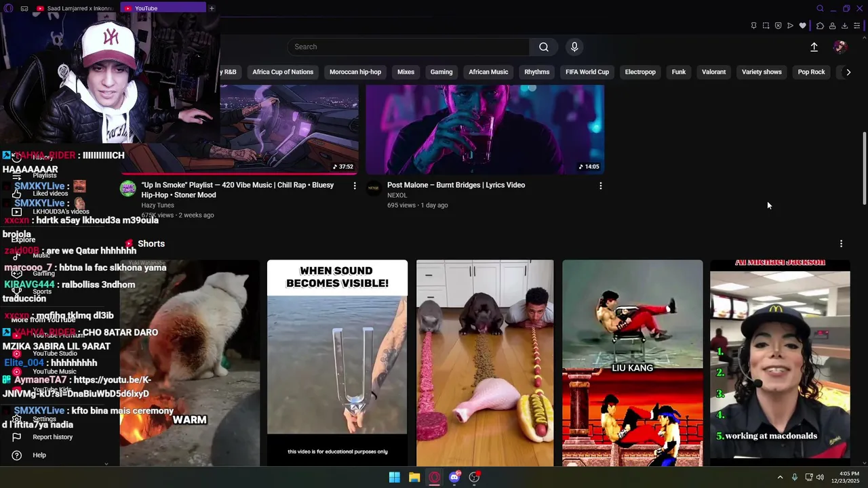Open more options for Up In Smoke playlist video
868x488 pixels.
point(354,185)
